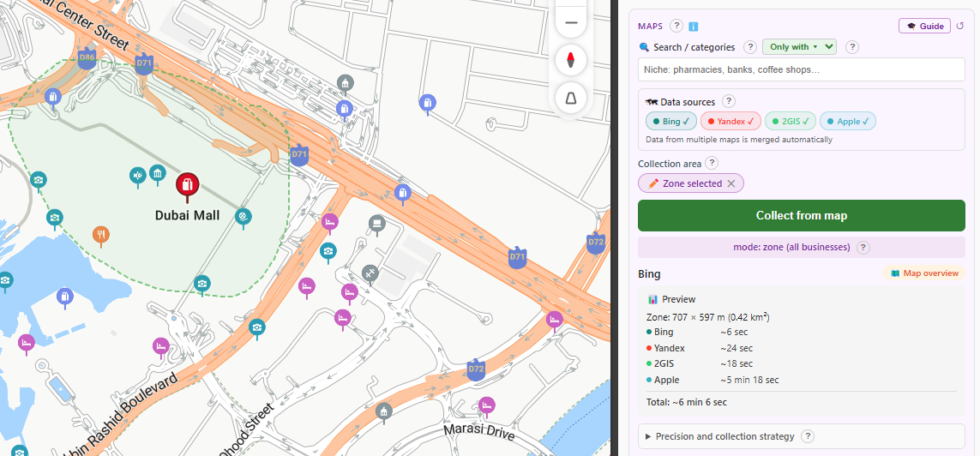Click the Apple ~5 min 18 sec estimate

pyautogui.click(x=749, y=380)
